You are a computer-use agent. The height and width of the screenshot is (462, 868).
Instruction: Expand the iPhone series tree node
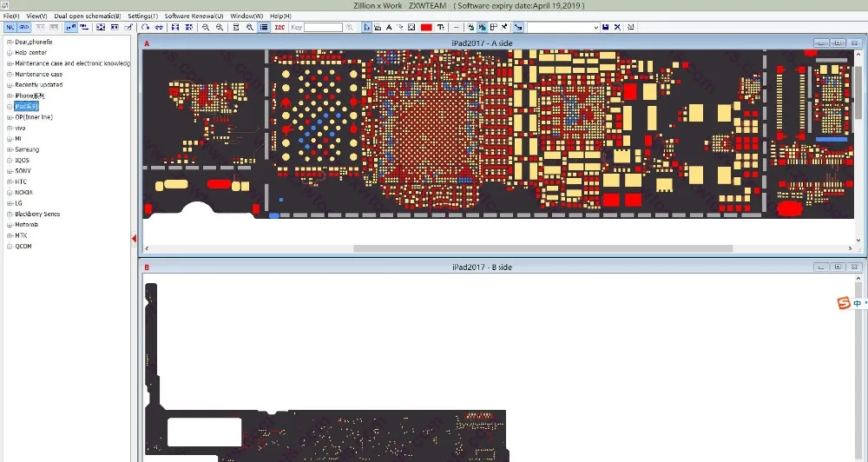tap(10, 96)
